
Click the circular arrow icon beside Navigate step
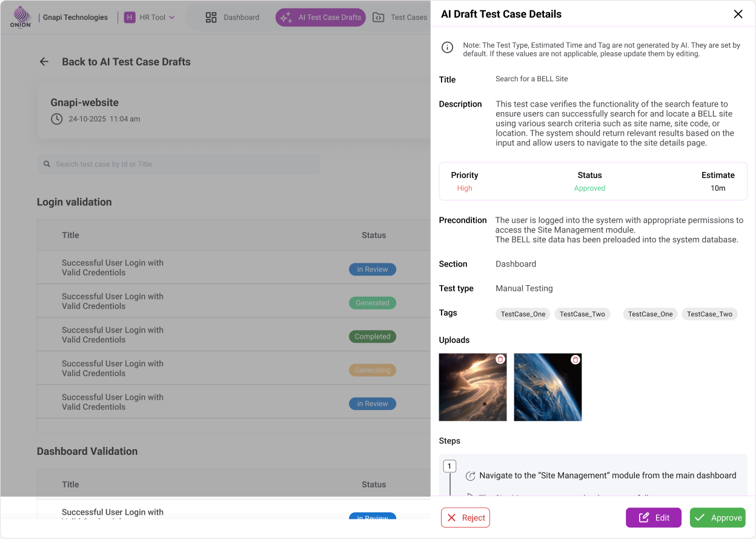click(470, 476)
